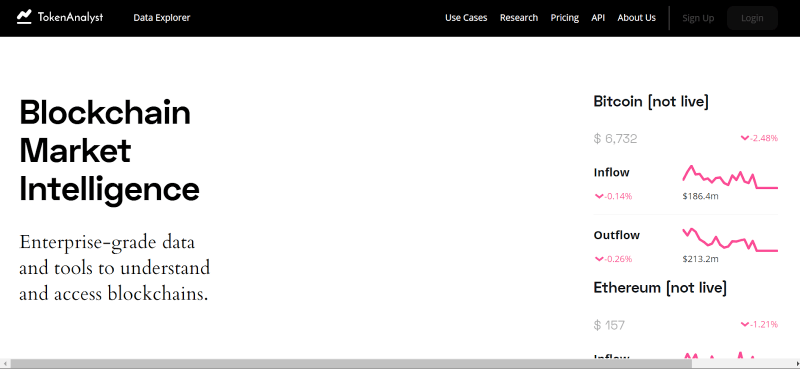Open the Pricing page
800x369 pixels.
[x=564, y=17]
